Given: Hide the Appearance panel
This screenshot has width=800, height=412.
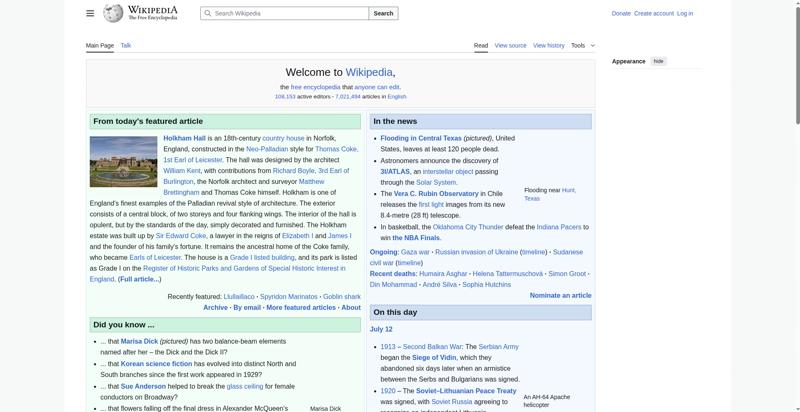Looking at the screenshot, I should click(659, 61).
